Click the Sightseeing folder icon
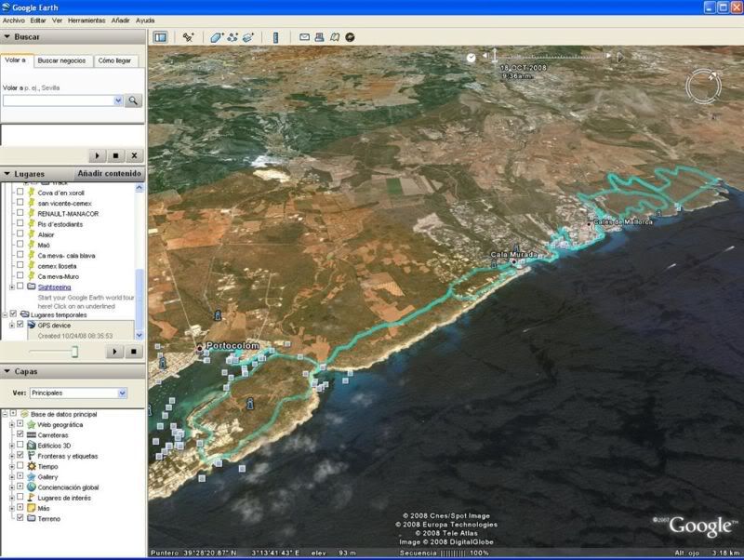The width and height of the screenshot is (744, 560). coord(32,287)
